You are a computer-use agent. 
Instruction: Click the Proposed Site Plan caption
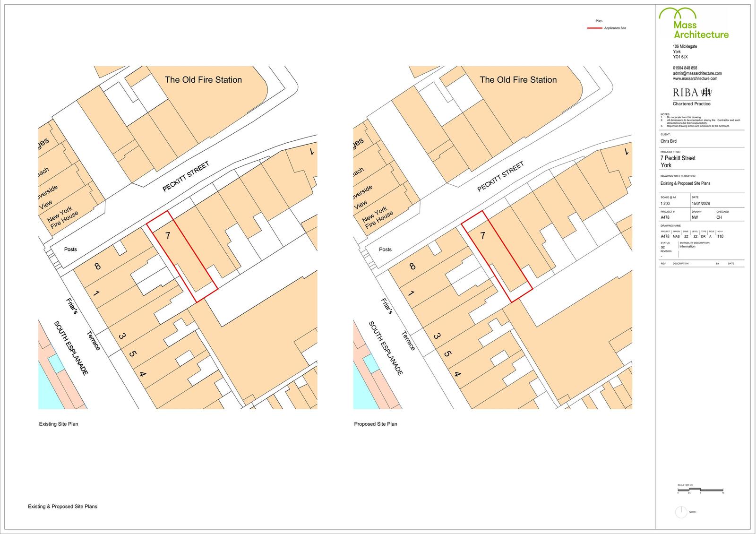point(376,424)
